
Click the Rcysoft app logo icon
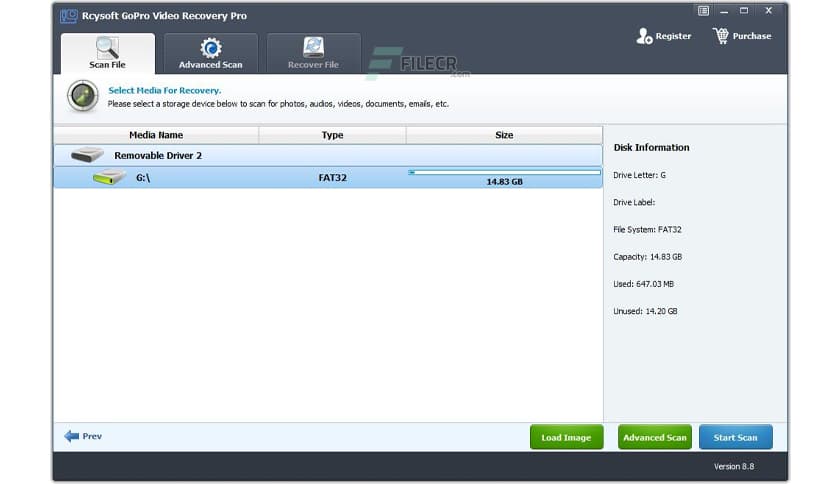coord(69,15)
